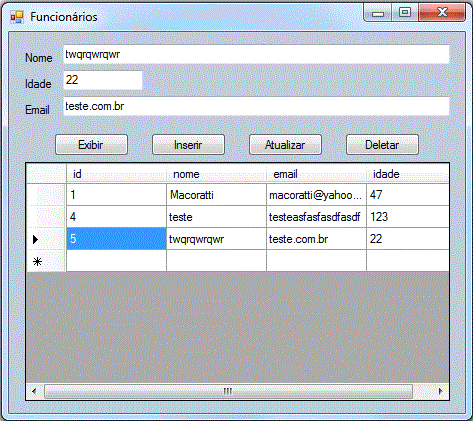
Task: Click the Atualizar button
Action: 285,145
